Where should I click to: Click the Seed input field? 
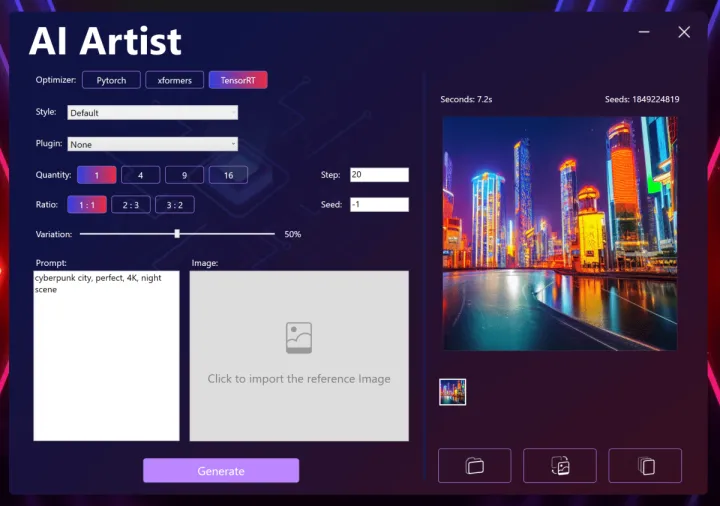coord(379,205)
